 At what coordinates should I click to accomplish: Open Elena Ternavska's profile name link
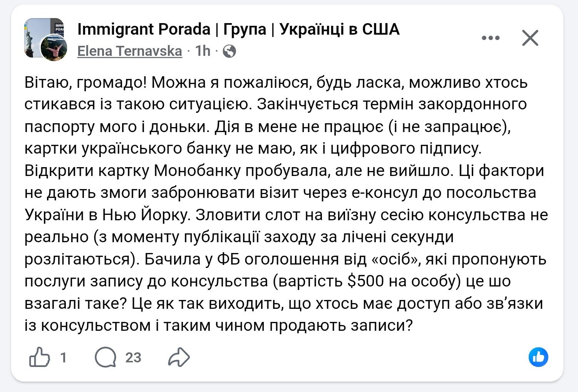click(x=129, y=51)
